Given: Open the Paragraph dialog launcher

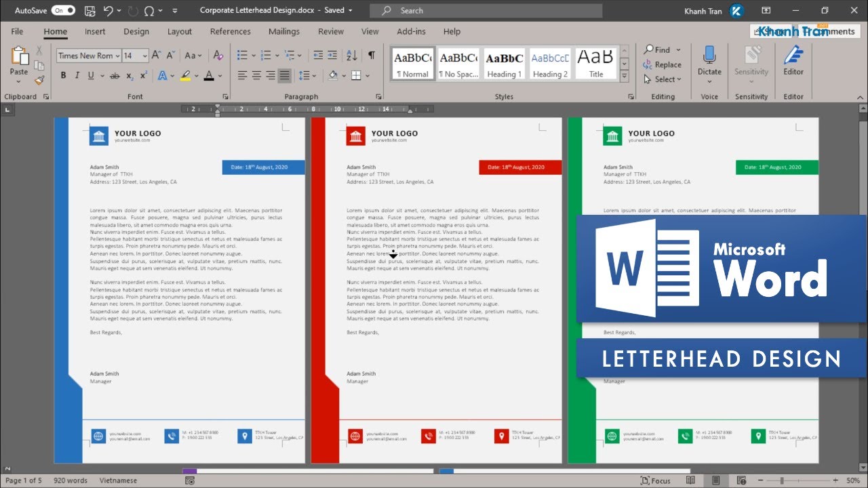Looking at the screenshot, I should pyautogui.click(x=378, y=97).
